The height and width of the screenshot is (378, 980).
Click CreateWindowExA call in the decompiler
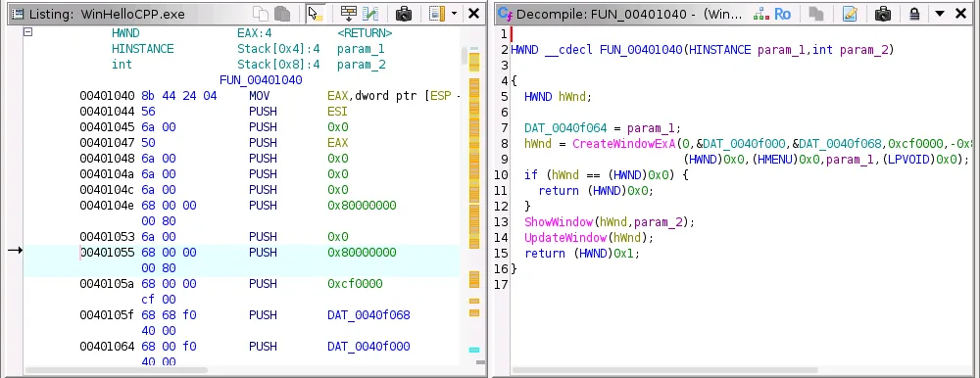pyautogui.click(x=624, y=144)
